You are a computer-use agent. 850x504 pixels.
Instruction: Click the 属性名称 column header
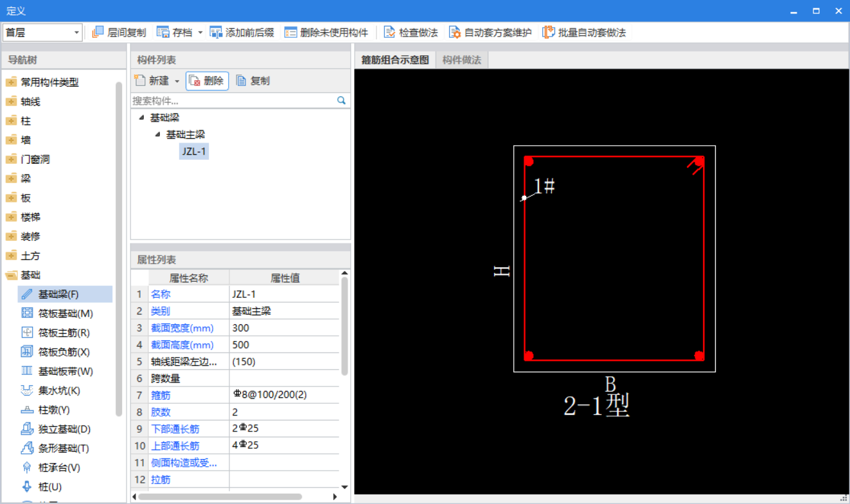click(x=189, y=278)
